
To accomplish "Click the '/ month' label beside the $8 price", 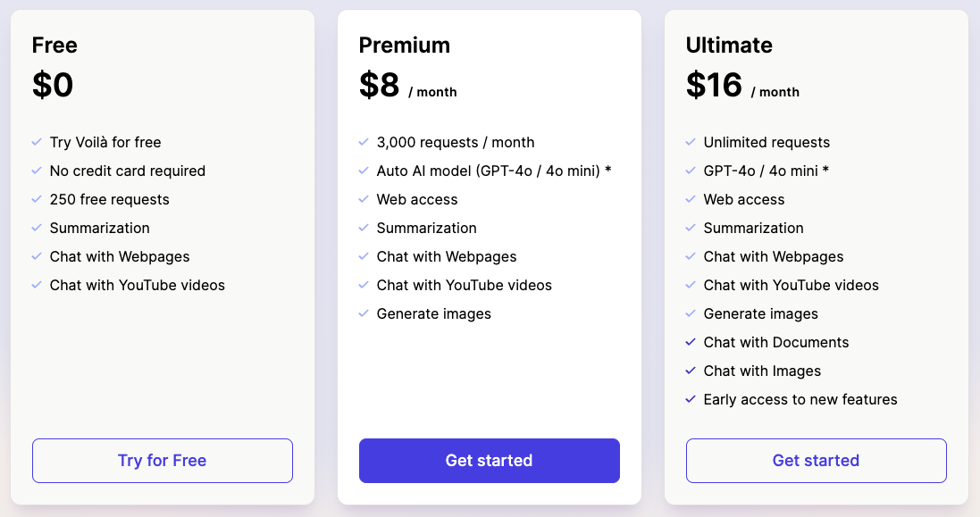I will click(x=435, y=92).
